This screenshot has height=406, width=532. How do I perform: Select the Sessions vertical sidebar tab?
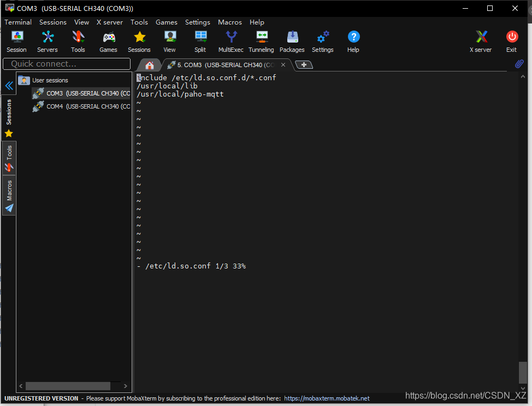click(9, 117)
